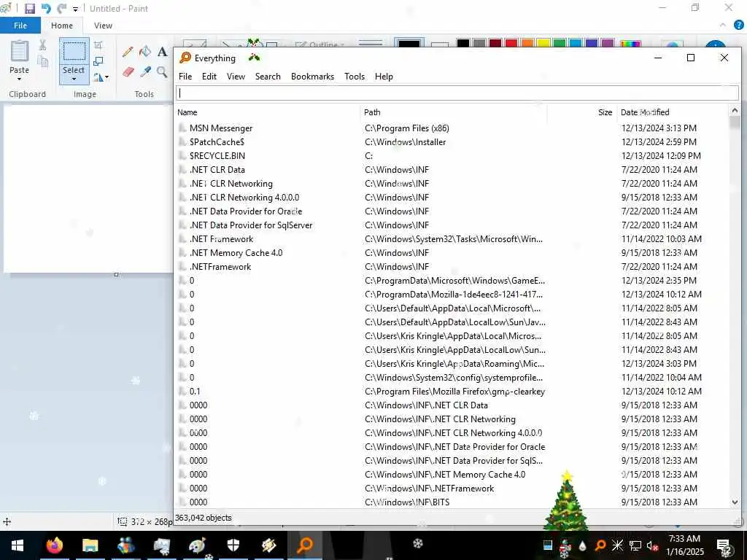Open Windows Security shield on taskbar

(x=233, y=545)
